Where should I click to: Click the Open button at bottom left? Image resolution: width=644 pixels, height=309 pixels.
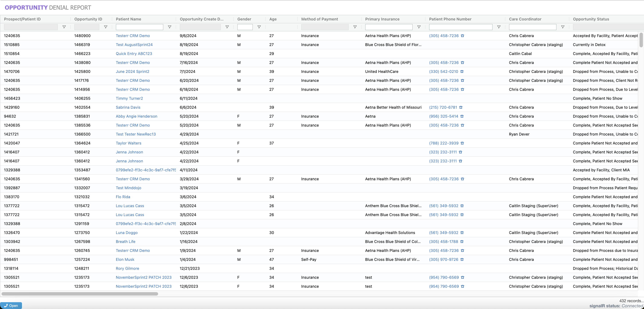coord(11,306)
